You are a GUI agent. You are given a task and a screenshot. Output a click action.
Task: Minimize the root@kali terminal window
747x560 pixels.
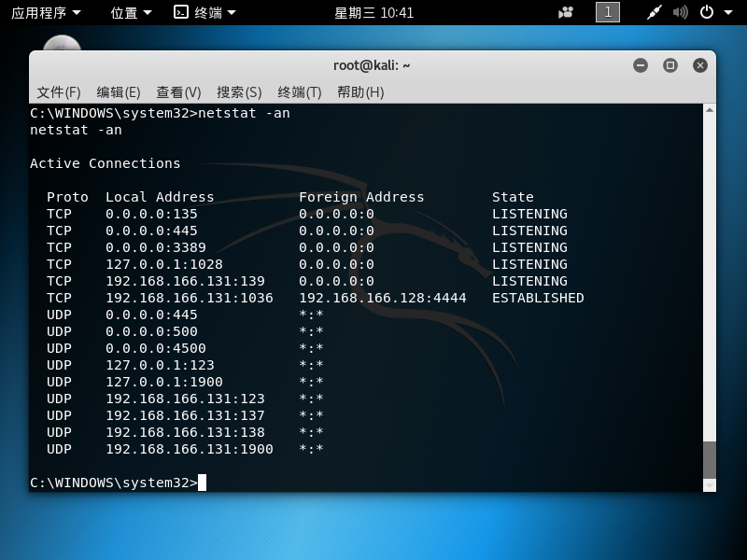[x=641, y=65]
